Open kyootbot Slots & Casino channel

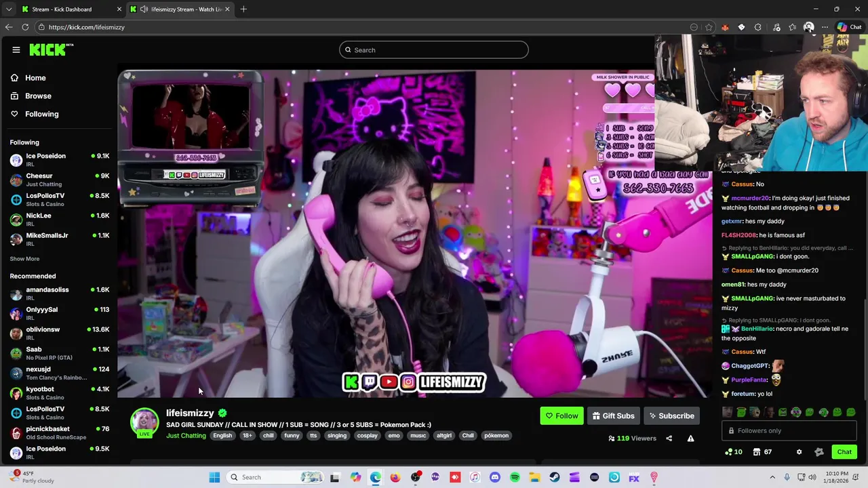[60, 393]
